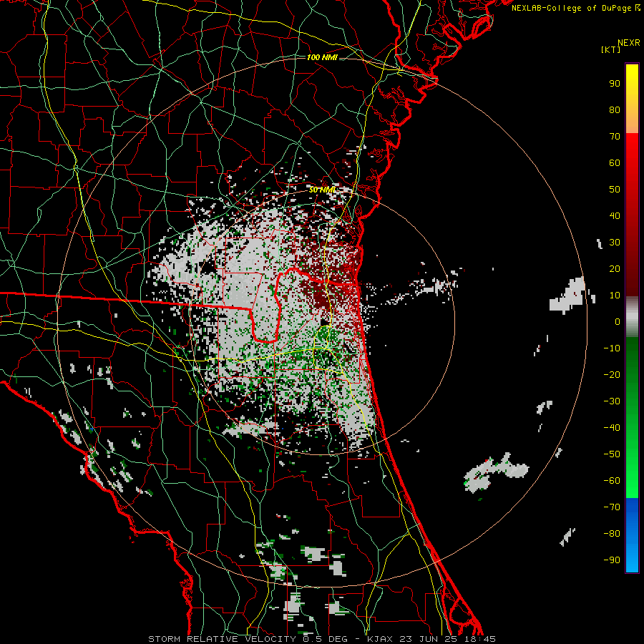
Task: Click the 50 knots scale value
Action: [x=615, y=190]
